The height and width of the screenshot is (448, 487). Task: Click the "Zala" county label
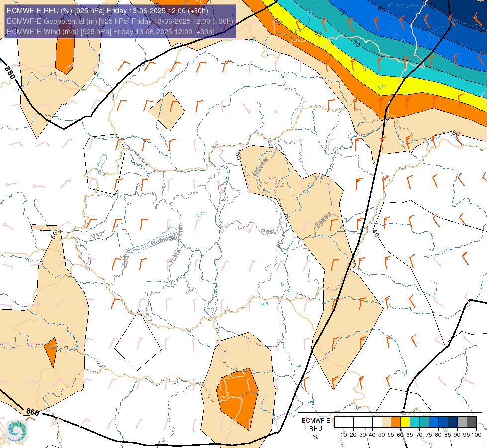coord(125,261)
